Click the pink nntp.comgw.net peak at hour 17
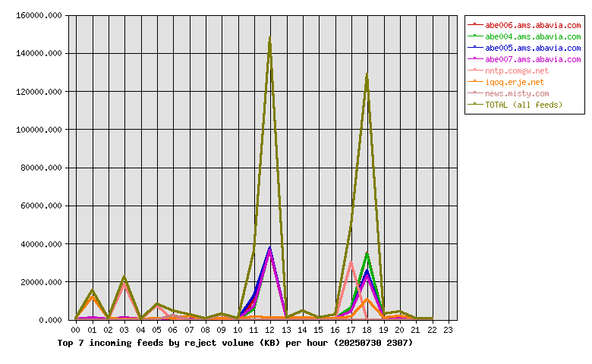 tap(351, 262)
